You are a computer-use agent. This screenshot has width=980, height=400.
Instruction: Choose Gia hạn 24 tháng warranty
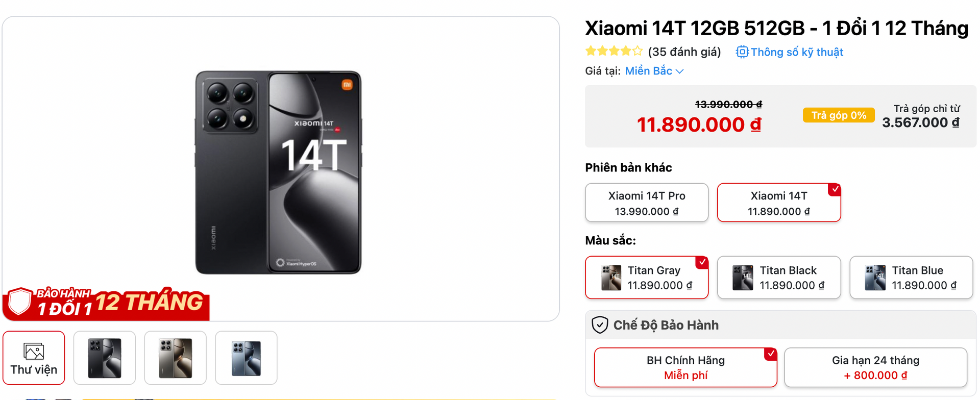click(x=875, y=367)
